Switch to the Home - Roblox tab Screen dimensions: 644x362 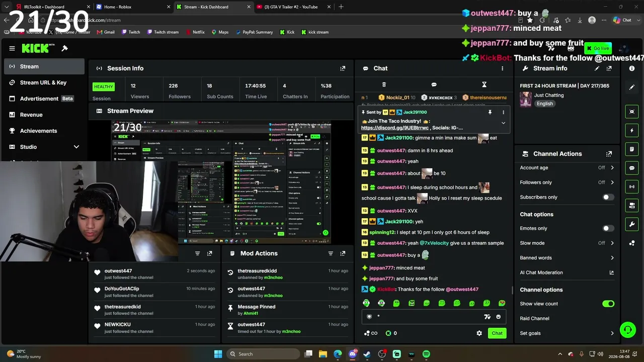(x=133, y=7)
